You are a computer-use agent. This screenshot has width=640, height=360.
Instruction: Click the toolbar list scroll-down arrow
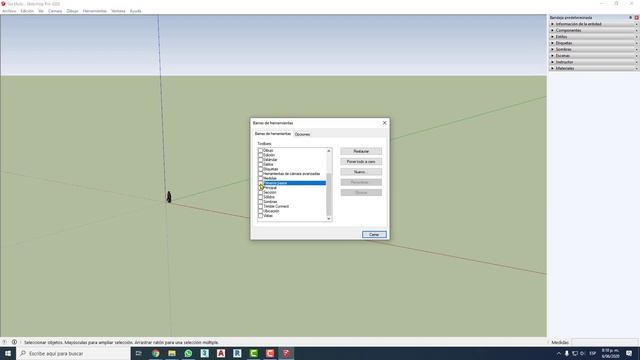pos(329,219)
